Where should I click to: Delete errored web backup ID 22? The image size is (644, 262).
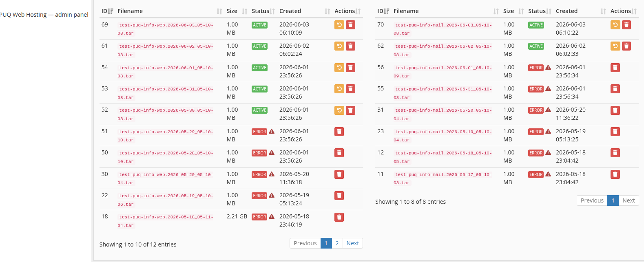pyautogui.click(x=339, y=196)
